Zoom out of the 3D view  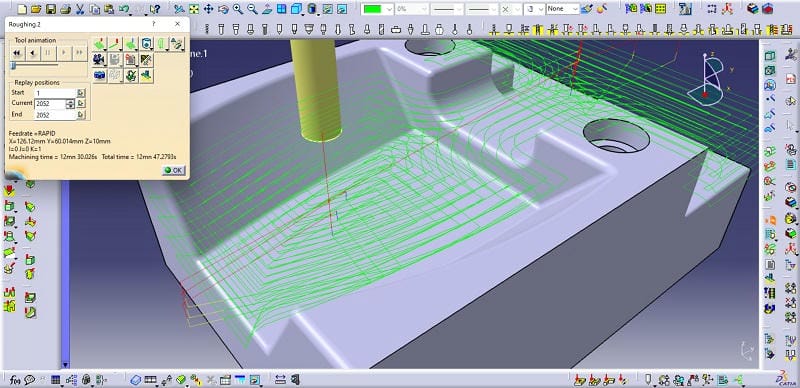click(x=252, y=9)
